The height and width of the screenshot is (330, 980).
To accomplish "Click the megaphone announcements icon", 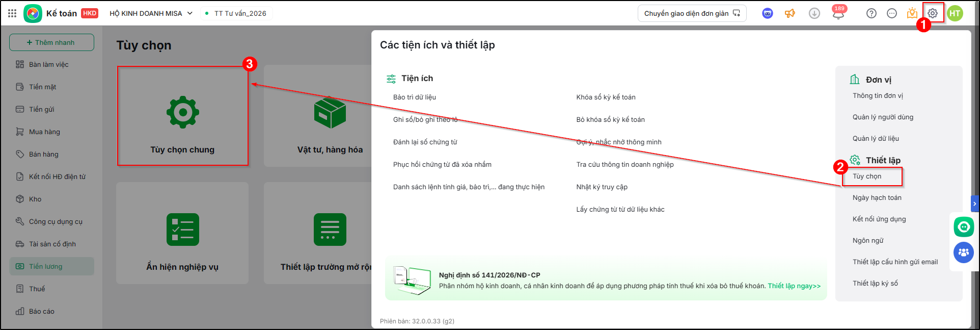I will (x=790, y=13).
